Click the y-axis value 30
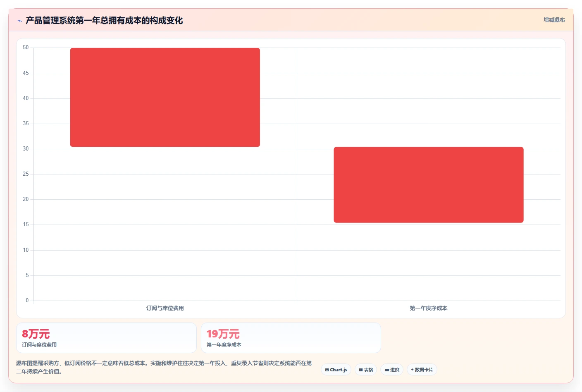The height and width of the screenshot is (392, 582). pos(26,148)
